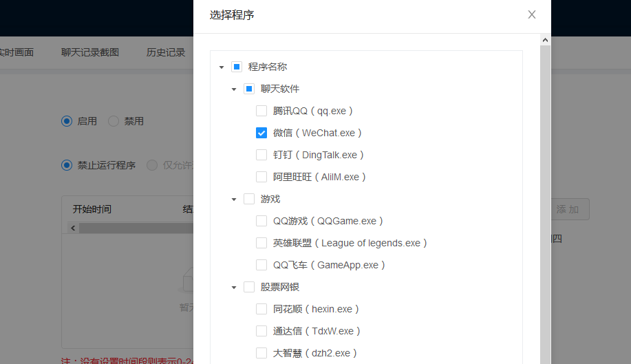Open the 历史记录 tab
The height and width of the screenshot is (364, 631).
tap(166, 52)
